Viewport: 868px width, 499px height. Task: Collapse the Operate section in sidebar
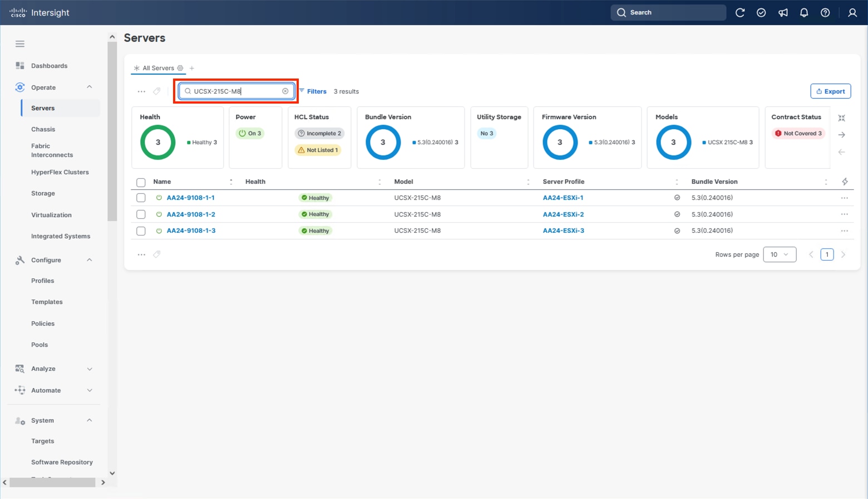(89, 87)
